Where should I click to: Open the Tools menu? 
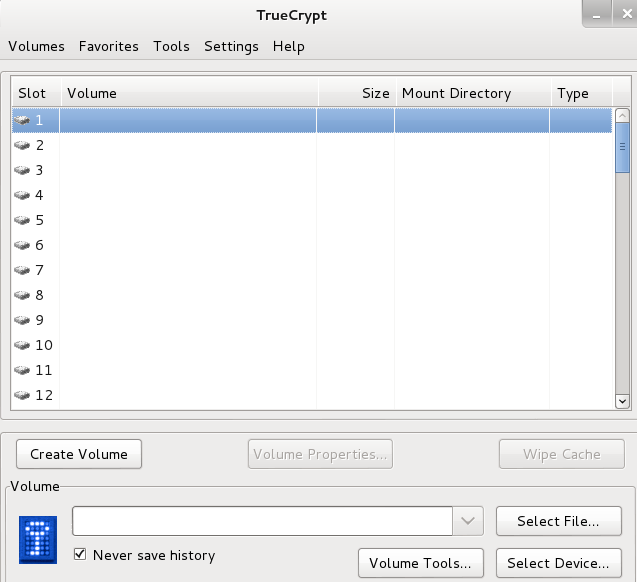[171, 46]
